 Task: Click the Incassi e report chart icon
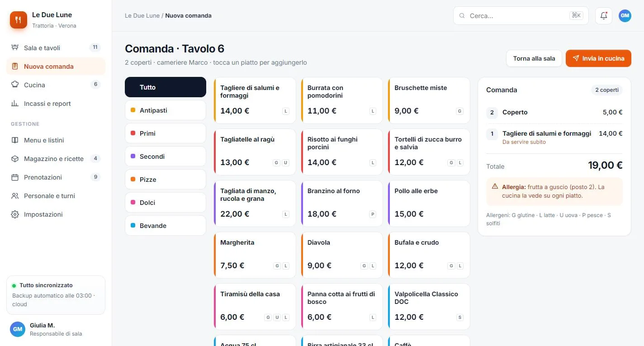coord(15,104)
